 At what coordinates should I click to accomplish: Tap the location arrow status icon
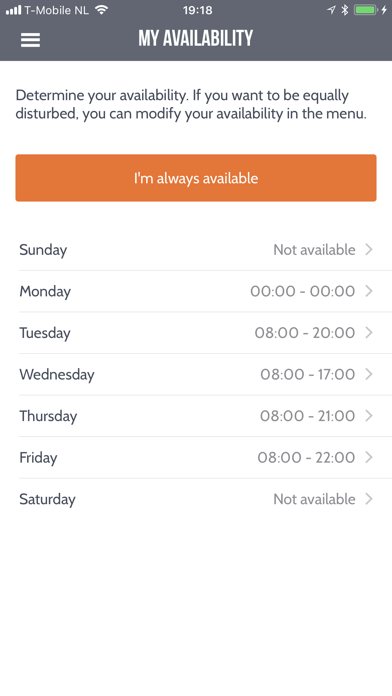point(331,10)
